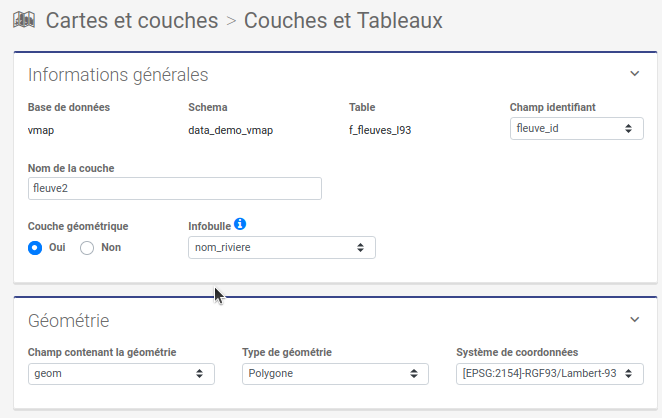The width and height of the screenshot is (662, 418).
Task: Click the f_fleuves_l93 table value
Action: pyautogui.click(x=380, y=130)
